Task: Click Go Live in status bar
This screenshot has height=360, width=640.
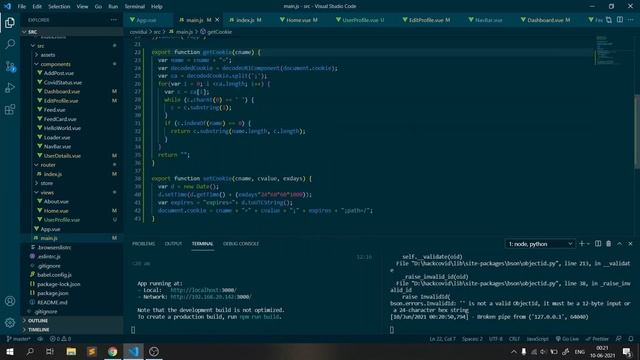Action: (x=567, y=339)
